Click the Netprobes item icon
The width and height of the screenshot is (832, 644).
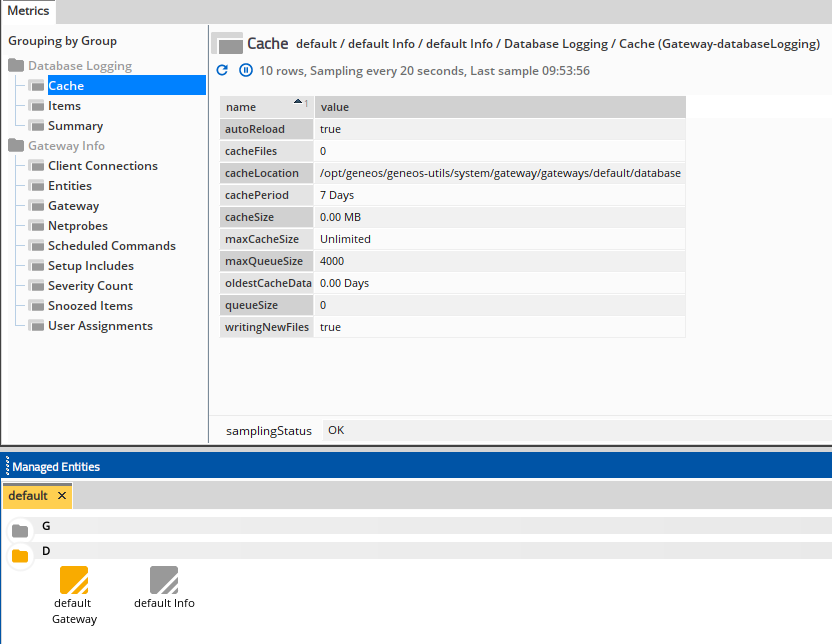pos(37,226)
